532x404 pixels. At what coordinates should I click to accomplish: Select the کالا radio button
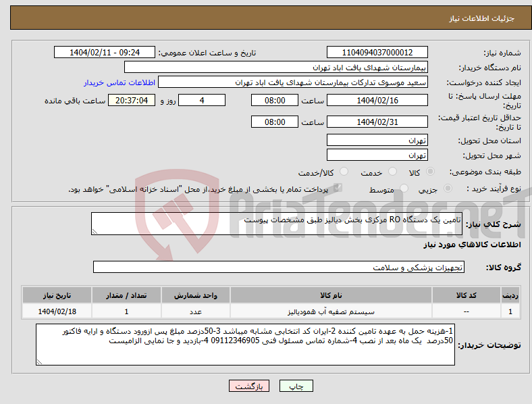[x=430, y=172]
